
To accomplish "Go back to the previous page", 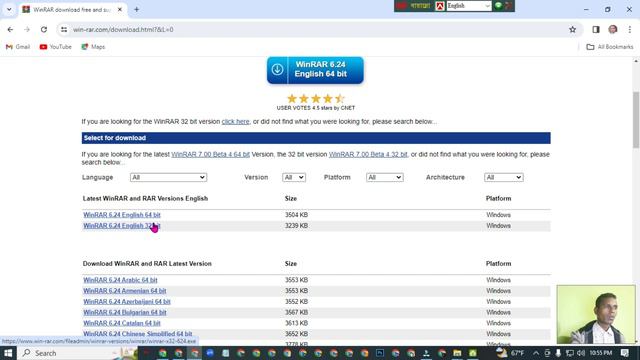I will (10, 29).
